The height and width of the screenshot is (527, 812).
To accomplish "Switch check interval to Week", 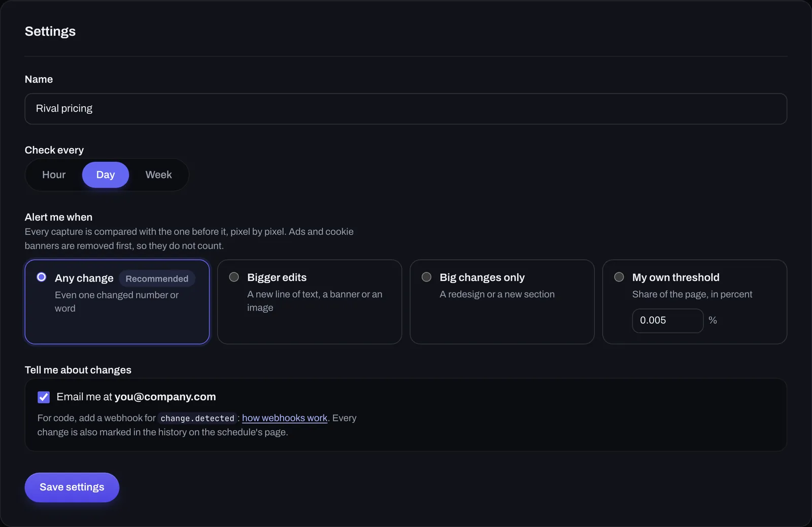I will tap(159, 174).
